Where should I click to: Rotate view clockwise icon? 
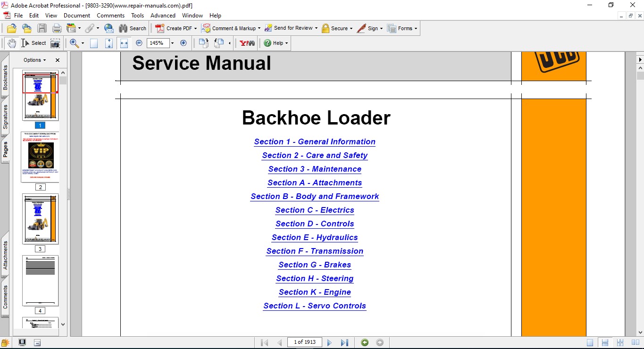pyautogui.click(x=203, y=43)
